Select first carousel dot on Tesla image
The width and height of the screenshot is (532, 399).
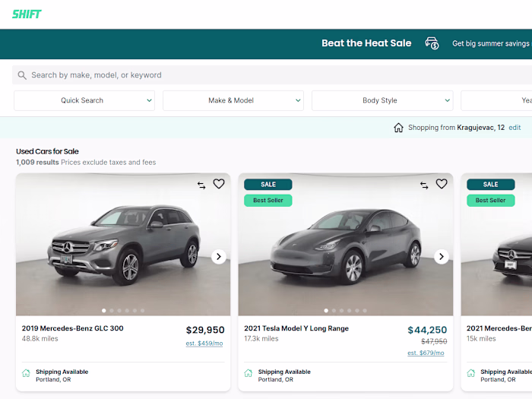[x=326, y=310]
